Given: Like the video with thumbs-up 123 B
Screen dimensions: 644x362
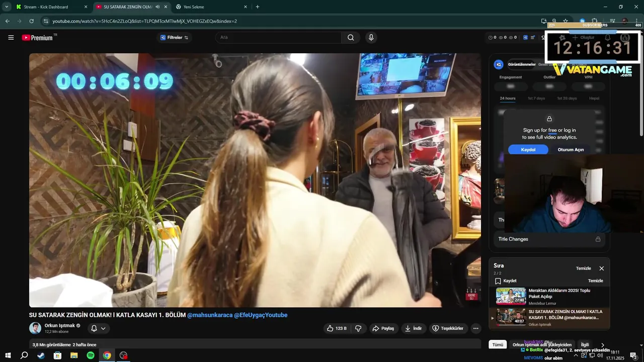Looking at the screenshot, I should coord(337,328).
